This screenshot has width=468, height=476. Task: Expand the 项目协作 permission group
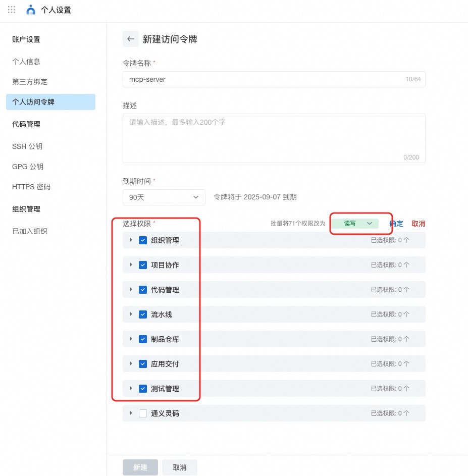pos(131,265)
